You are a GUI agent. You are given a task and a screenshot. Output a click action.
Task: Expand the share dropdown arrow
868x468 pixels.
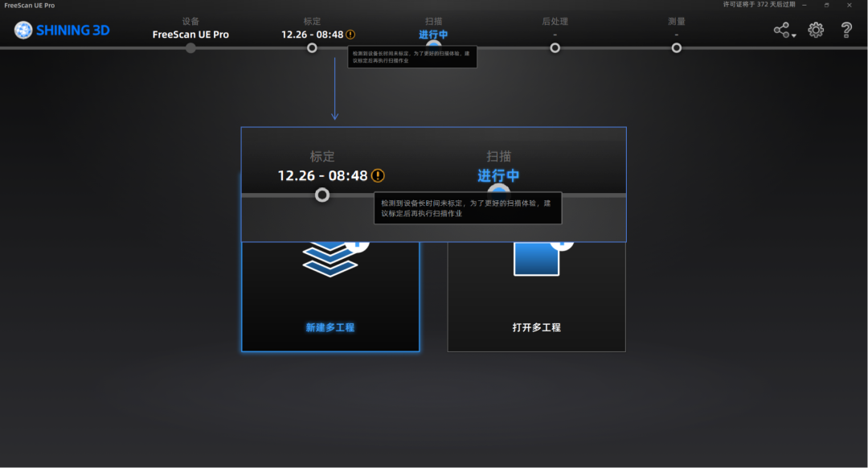coord(794,35)
